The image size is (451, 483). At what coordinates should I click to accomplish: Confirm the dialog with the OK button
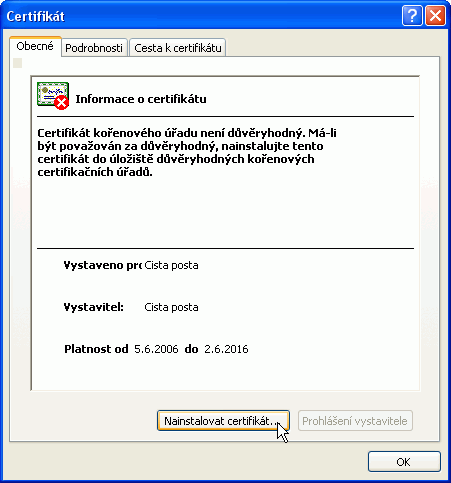point(404,462)
